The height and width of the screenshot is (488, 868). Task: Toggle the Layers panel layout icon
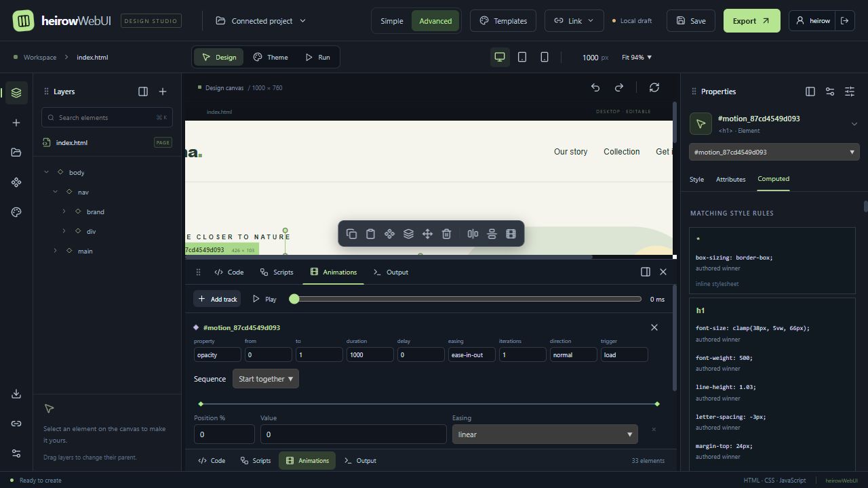(x=143, y=91)
